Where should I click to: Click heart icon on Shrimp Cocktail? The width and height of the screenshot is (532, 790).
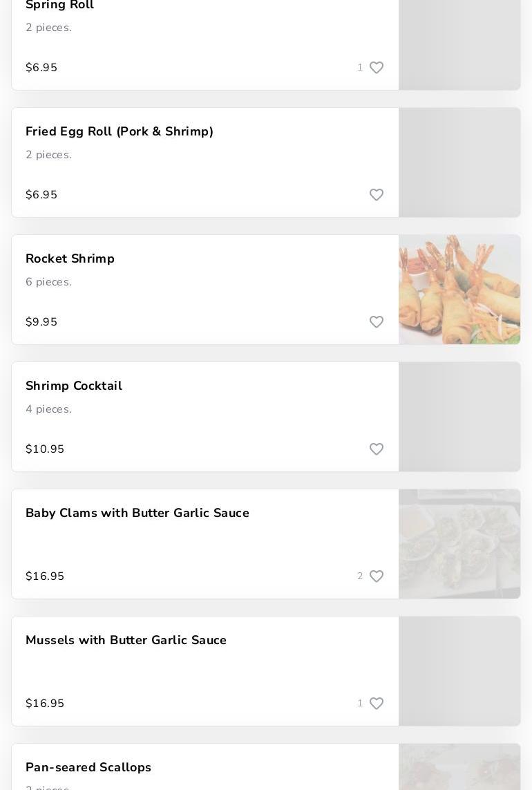[x=377, y=449]
